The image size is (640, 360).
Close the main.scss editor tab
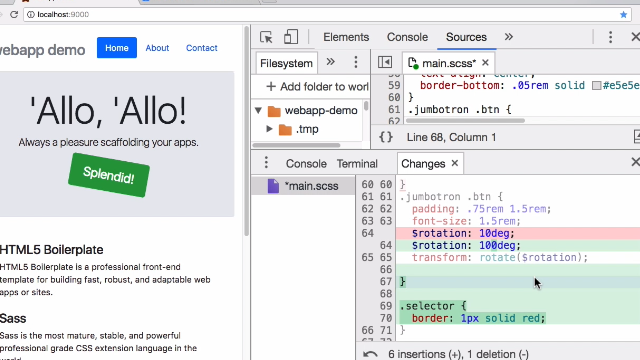pyautogui.click(x=485, y=62)
